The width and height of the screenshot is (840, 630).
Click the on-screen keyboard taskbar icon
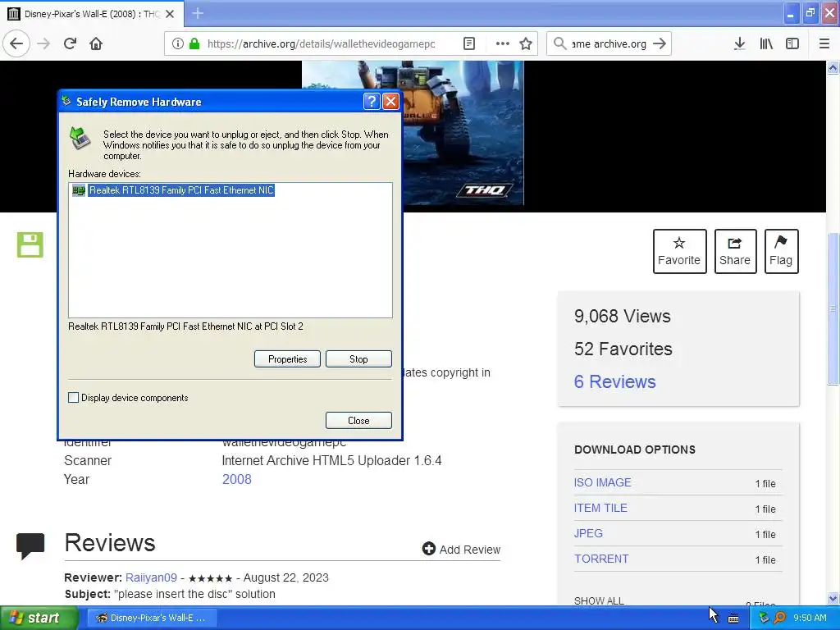(733, 619)
